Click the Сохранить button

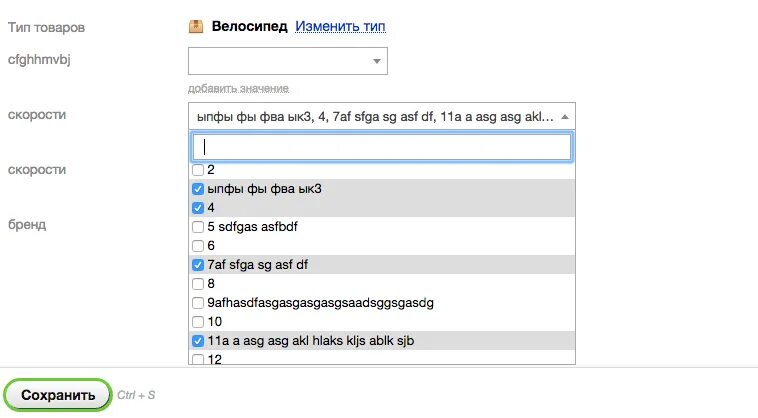click(58, 395)
